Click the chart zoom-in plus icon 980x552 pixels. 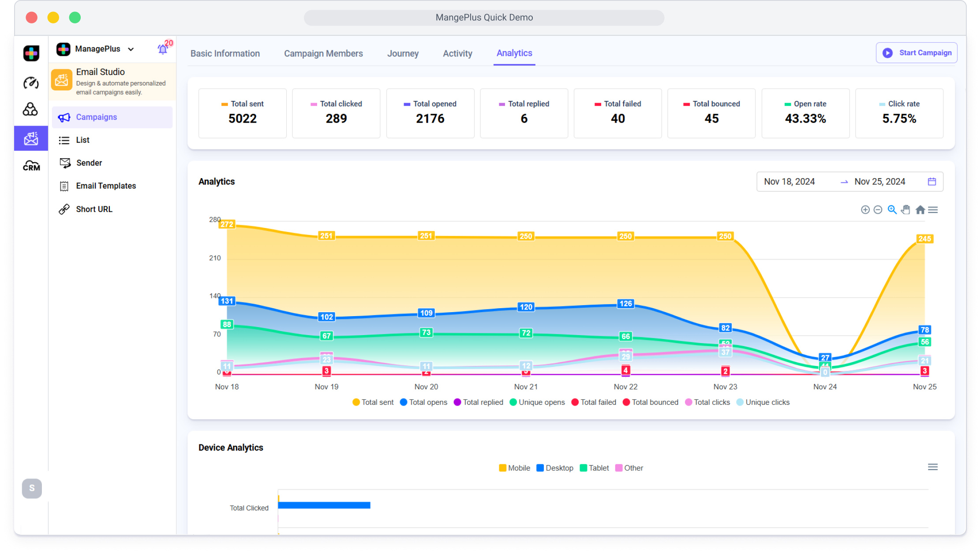click(x=865, y=210)
